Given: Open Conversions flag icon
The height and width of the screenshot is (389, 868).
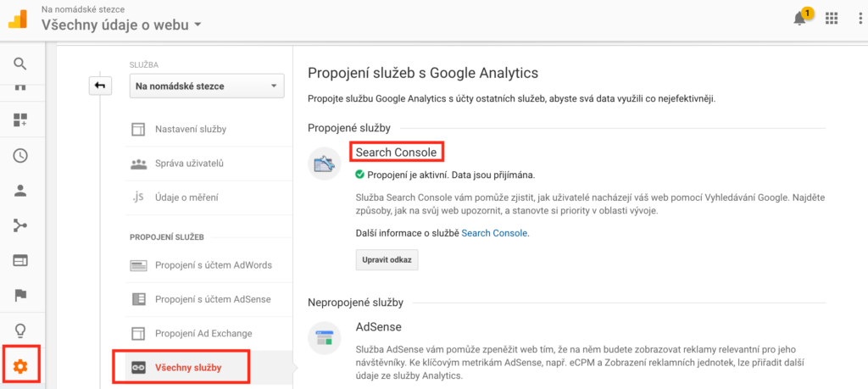Looking at the screenshot, I should coord(20,295).
